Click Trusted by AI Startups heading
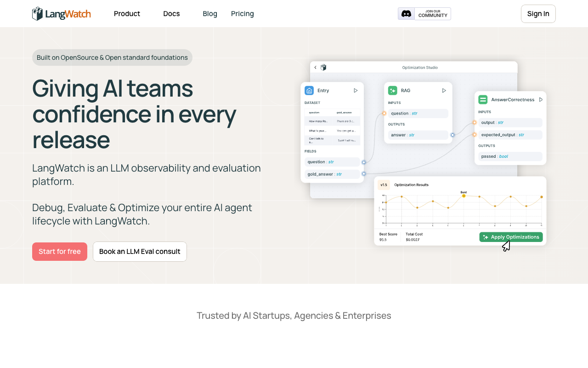This screenshot has height=368, width=588. tap(294, 316)
